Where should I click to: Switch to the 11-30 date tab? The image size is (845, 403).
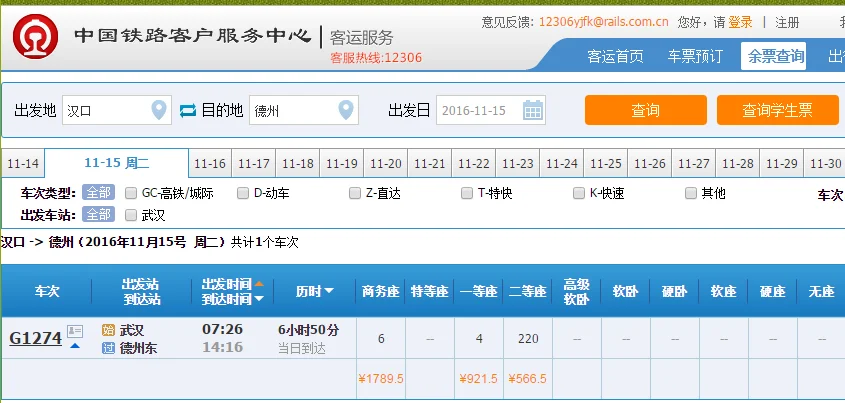tap(826, 163)
